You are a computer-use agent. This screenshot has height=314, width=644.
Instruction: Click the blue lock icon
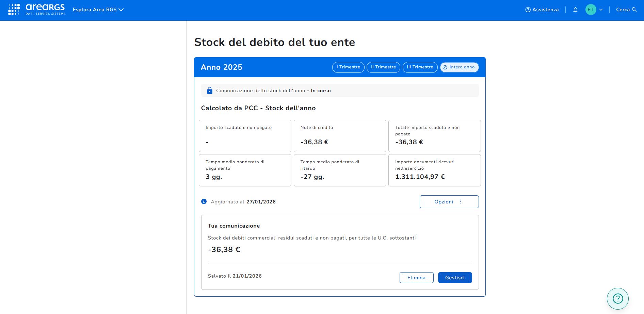click(210, 90)
